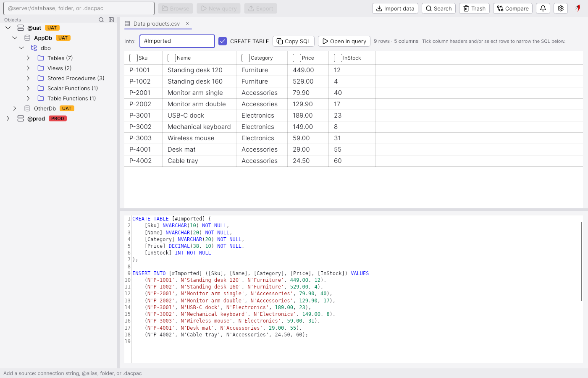Open the notifications bell

[543, 8]
